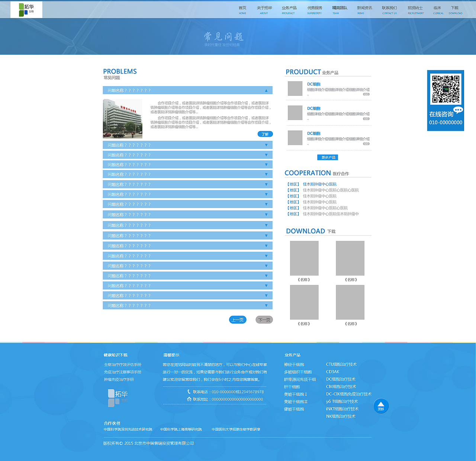
Task: Select 招贤纳士 RECRUITMENT nav item
Action: point(415,10)
